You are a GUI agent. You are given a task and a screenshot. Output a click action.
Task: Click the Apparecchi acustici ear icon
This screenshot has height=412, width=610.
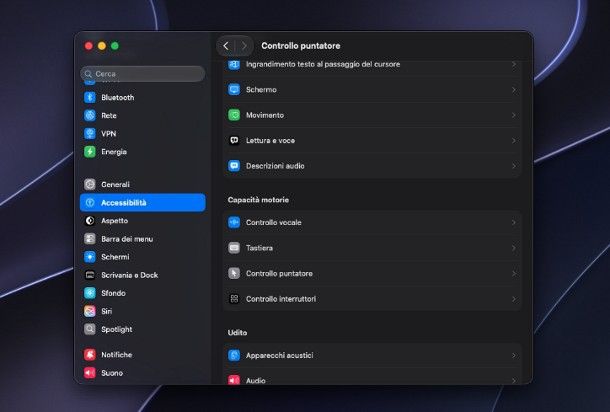(234, 355)
